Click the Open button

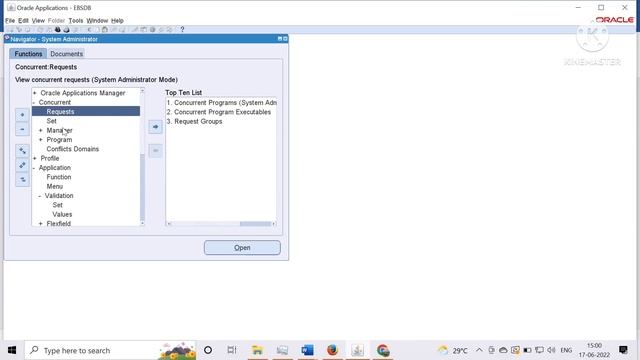pyautogui.click(x=242, y=248)
